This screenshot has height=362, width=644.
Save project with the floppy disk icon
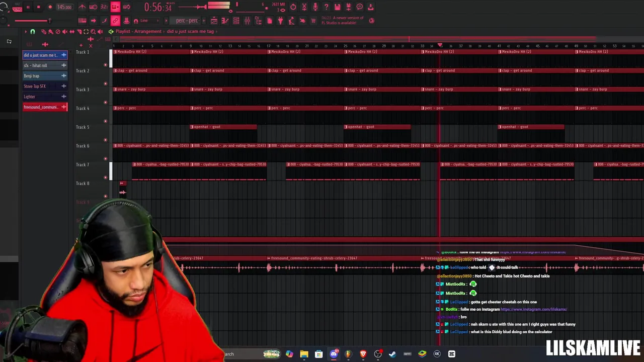337,7
